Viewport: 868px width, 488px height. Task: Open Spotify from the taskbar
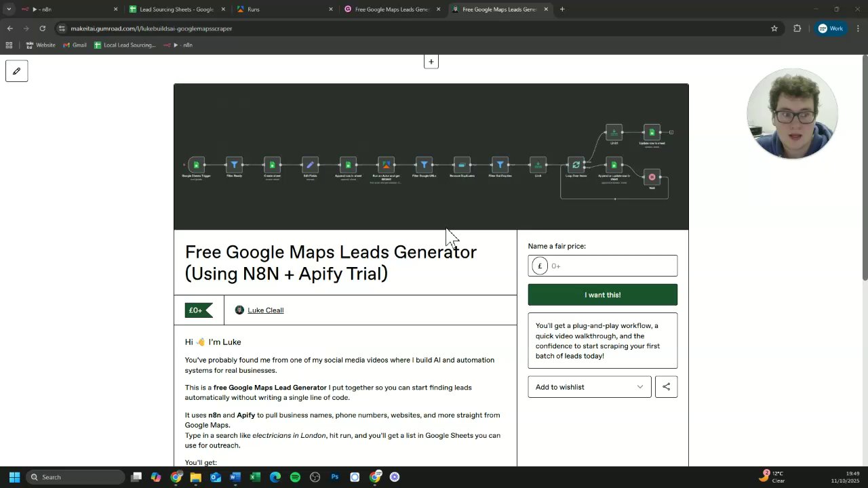(295, 477)
